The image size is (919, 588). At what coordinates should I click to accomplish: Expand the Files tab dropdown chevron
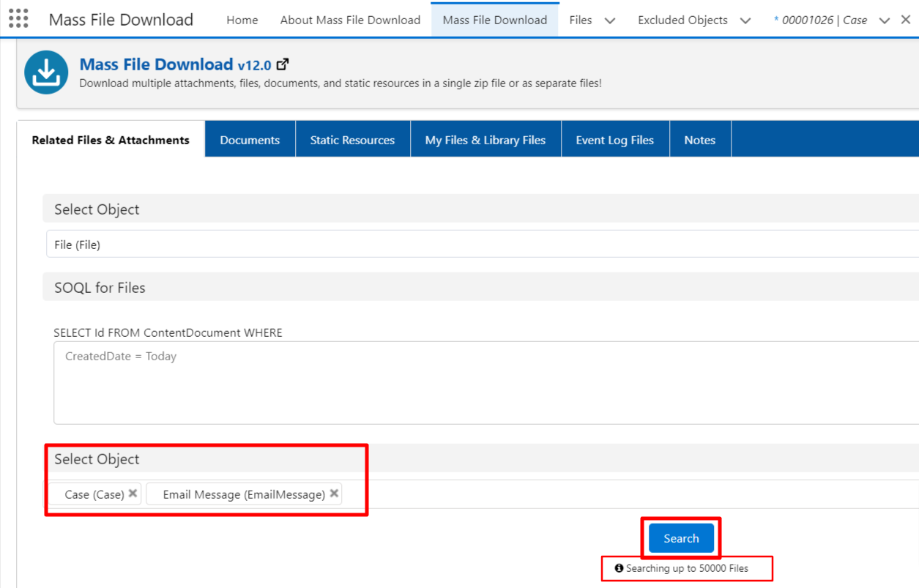tap(610, 21)
